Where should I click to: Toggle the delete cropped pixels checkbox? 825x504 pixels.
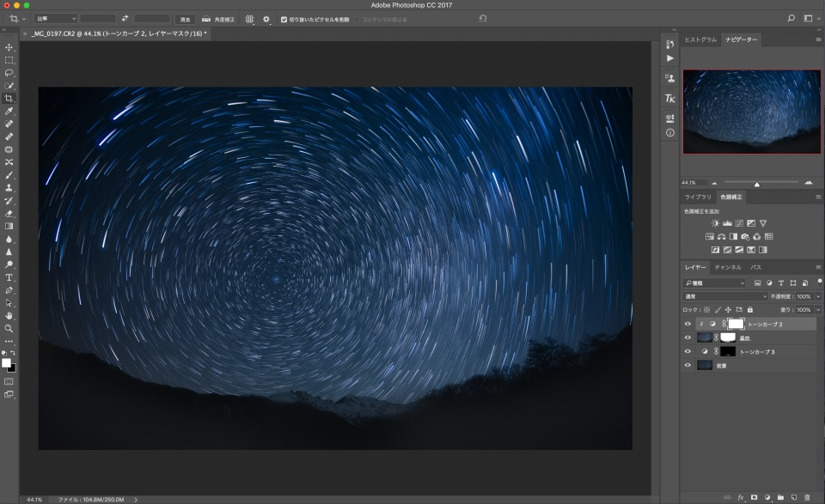[284, 20]
